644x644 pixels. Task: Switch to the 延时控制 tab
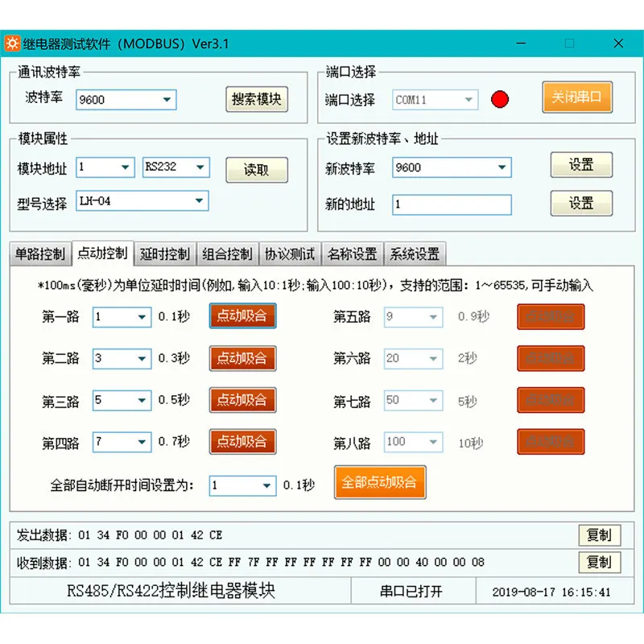165,254
